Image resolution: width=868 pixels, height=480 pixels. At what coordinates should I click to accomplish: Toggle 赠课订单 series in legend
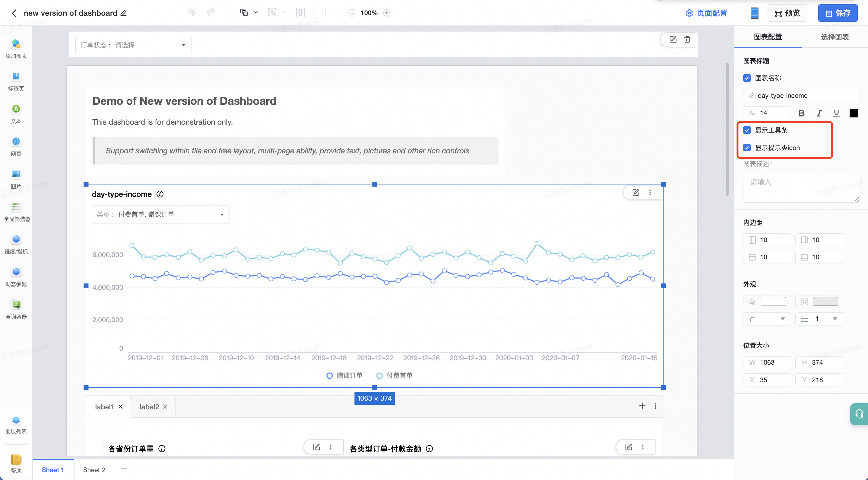pos(344,376)
